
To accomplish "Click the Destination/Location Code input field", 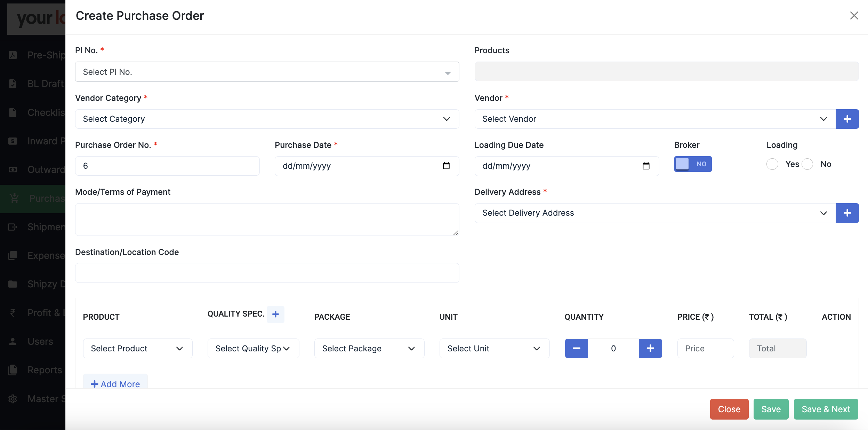I will point(267,273).
